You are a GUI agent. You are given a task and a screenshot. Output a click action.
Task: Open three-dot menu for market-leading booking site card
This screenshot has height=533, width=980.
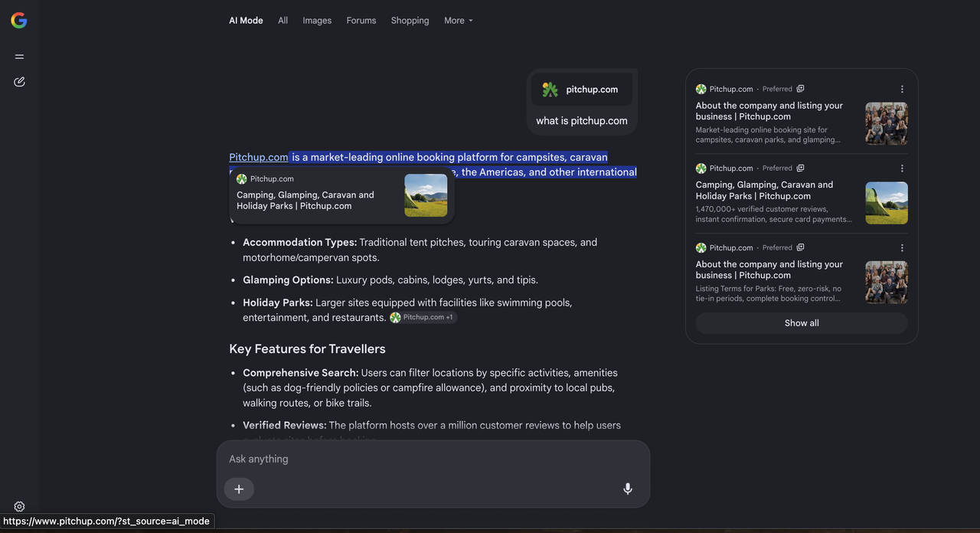(902, 89)
